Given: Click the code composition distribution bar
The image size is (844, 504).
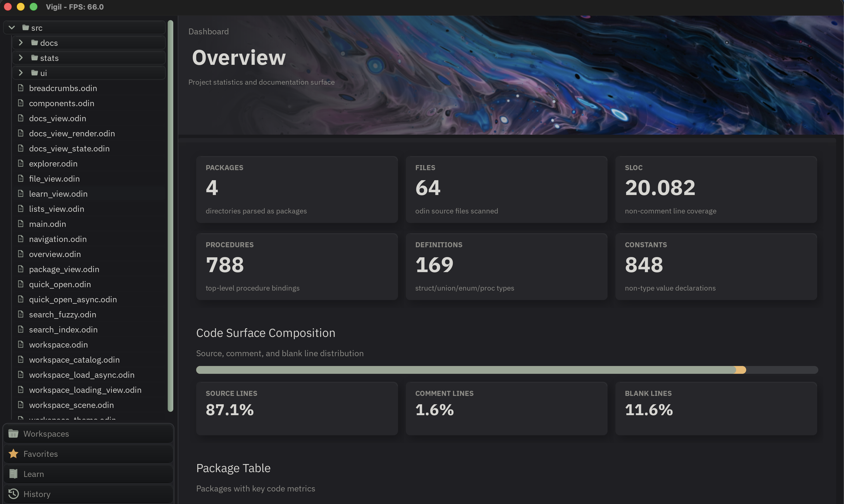Looking at the screenshot, I should coord(507,370).
